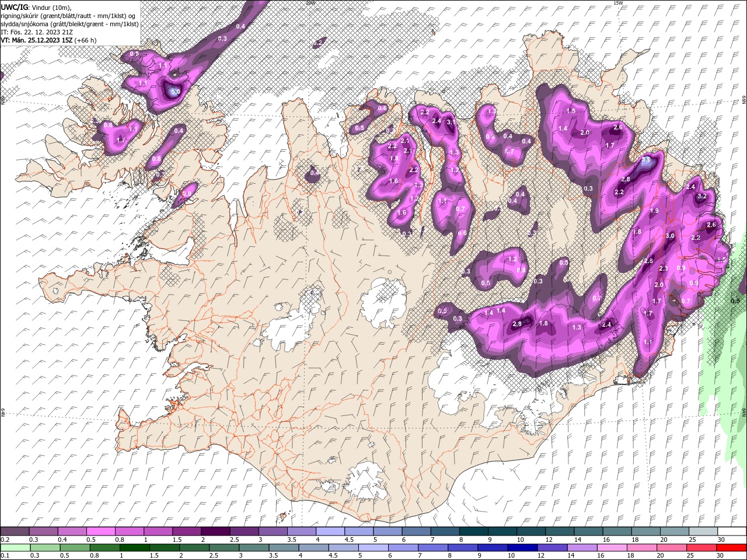The image size is (747, 560).
Task: Click the 0.5 value in the green rain area
Action: tap(735, 301)
